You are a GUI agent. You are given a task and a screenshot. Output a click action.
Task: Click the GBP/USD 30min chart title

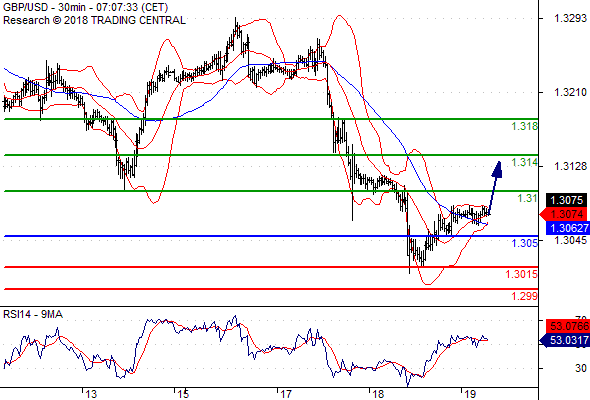(x=85, y=7)
